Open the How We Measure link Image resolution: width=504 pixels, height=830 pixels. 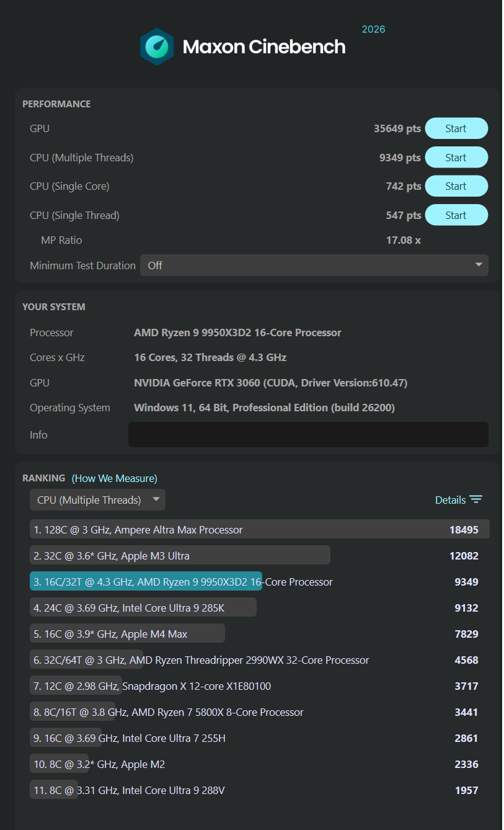click(115, 478)
